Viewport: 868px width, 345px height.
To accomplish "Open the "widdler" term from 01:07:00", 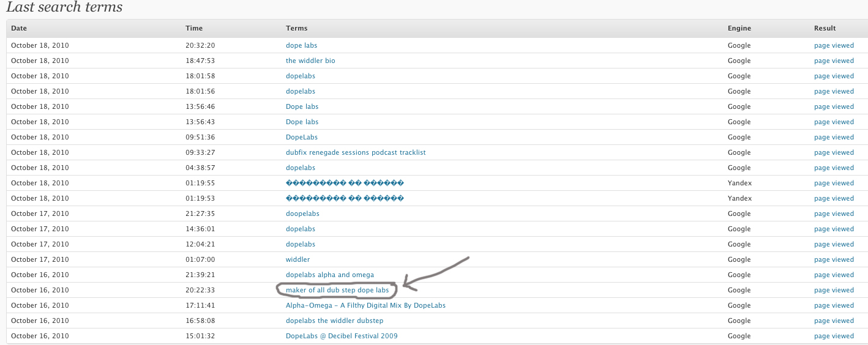I will [x=297, y=259].
